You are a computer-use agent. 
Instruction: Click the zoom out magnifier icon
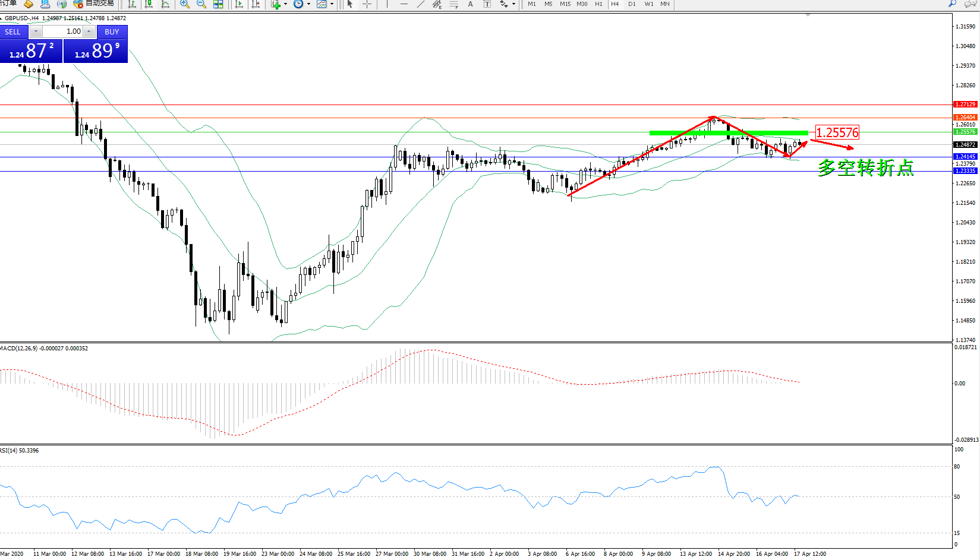pyautogui.click(x=201, y=4)
